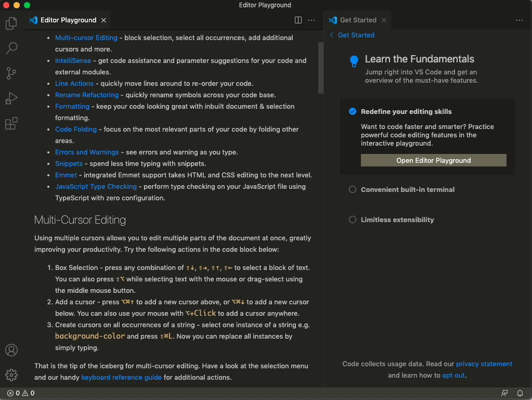Open the opt out link
532x400 pixels.
pyautogui.click(x=453, y=375)
